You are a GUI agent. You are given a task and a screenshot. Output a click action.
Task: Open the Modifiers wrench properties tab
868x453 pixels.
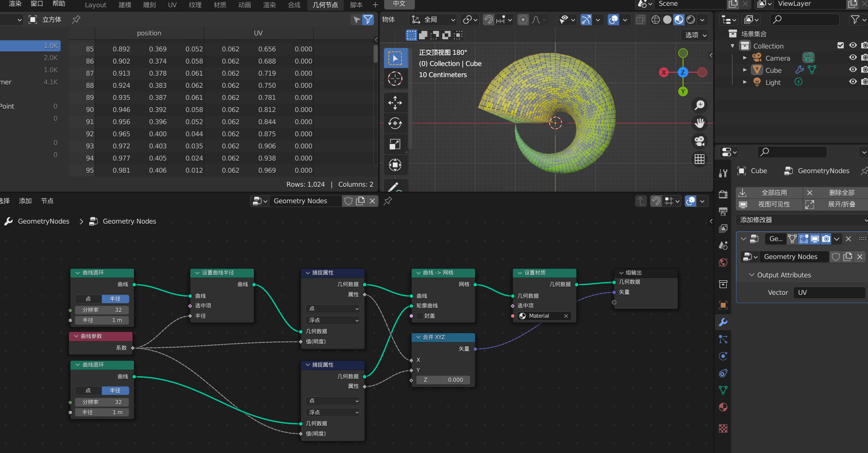point(723,323)
